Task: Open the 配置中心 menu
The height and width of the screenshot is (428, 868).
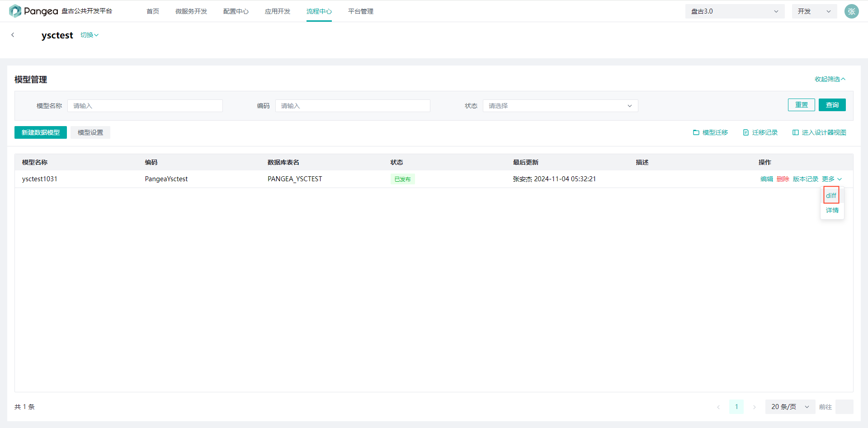Action: (x=236, y=11)
